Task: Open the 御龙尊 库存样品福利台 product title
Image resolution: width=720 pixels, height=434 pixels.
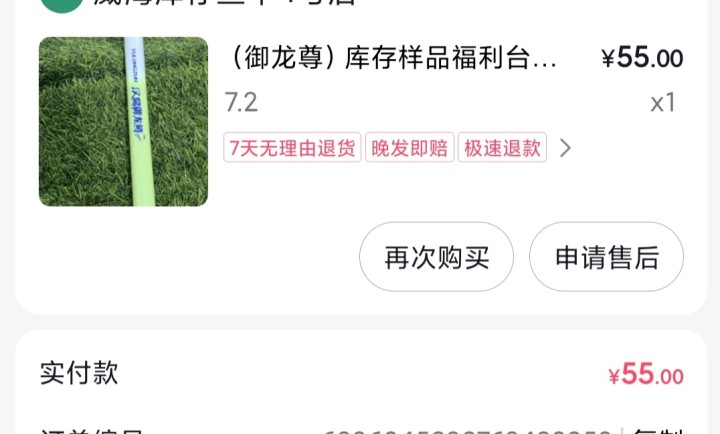Action: click(392, 58)
